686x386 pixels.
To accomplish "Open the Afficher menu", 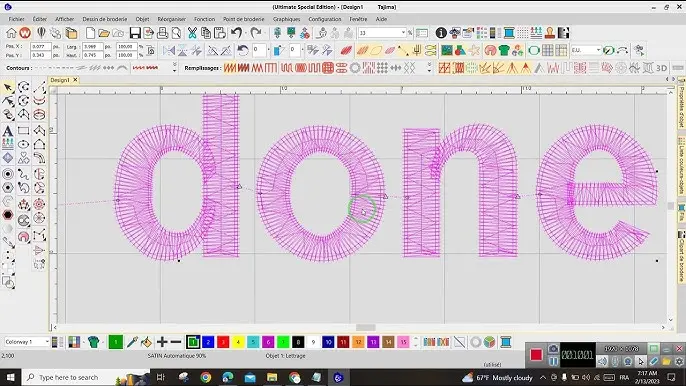I will tap(64, 19).
